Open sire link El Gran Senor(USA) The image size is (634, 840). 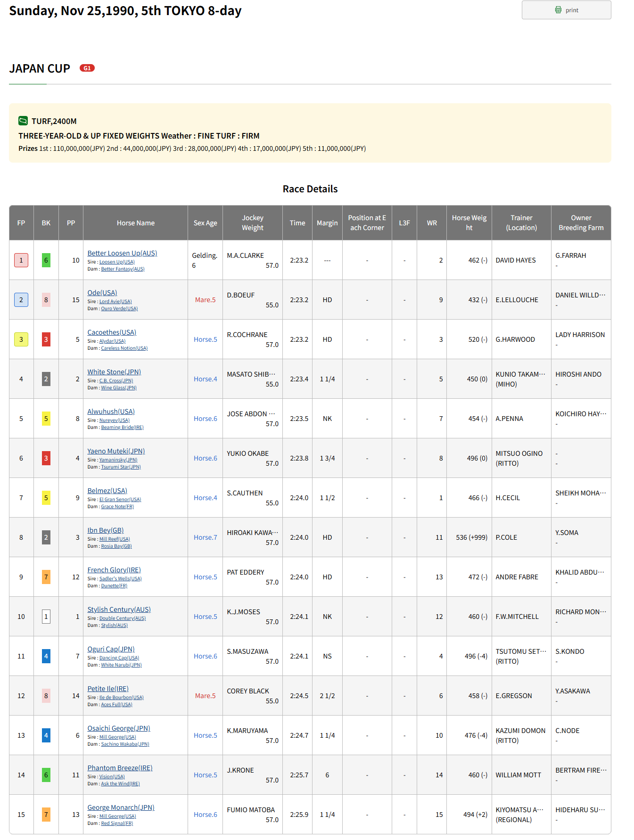coord(120,500)
